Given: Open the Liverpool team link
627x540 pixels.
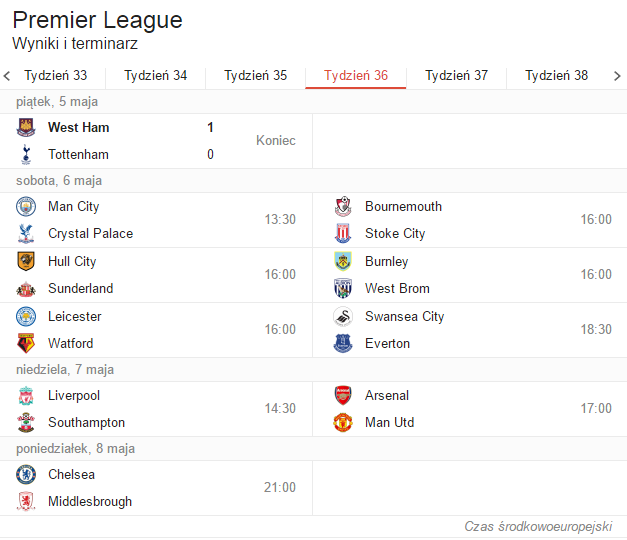Looking at the screenshot, I should click(74, 396).
